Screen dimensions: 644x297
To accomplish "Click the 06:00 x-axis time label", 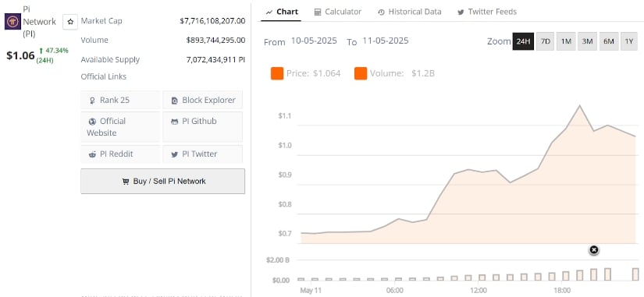I will tap(395, 291).
